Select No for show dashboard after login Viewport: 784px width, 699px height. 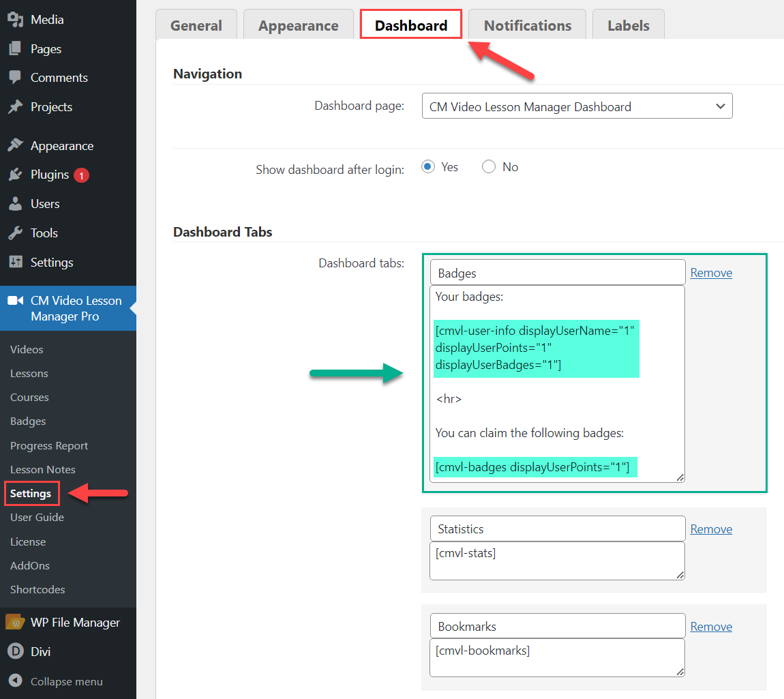(x=489, y=166)
